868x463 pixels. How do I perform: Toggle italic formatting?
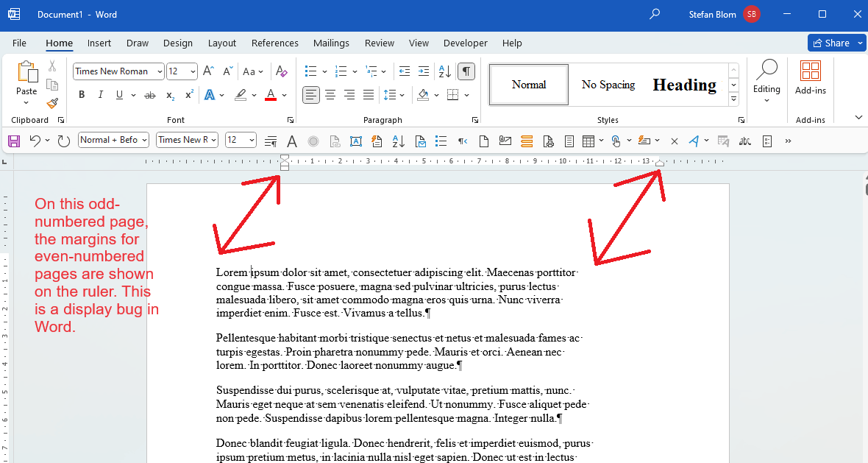[x=100, y=94]
